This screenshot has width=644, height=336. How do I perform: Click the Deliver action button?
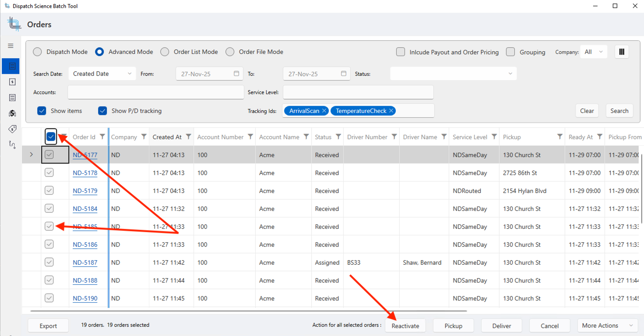502,325
